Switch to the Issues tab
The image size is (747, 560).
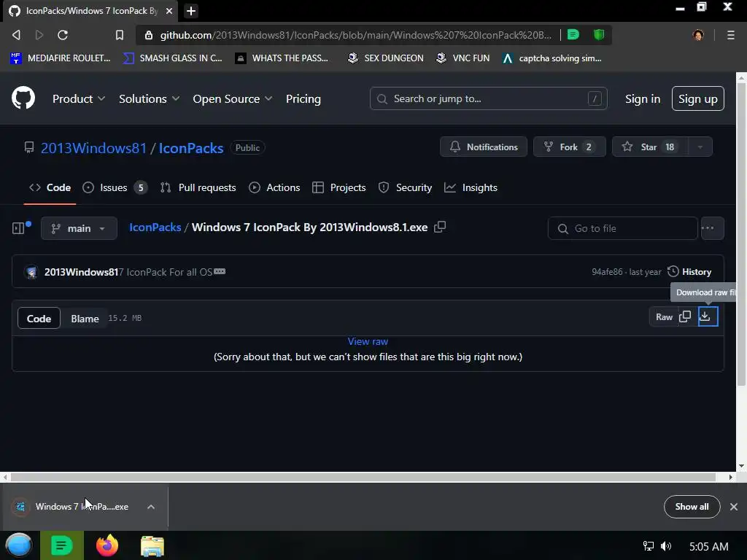(115, 187)
